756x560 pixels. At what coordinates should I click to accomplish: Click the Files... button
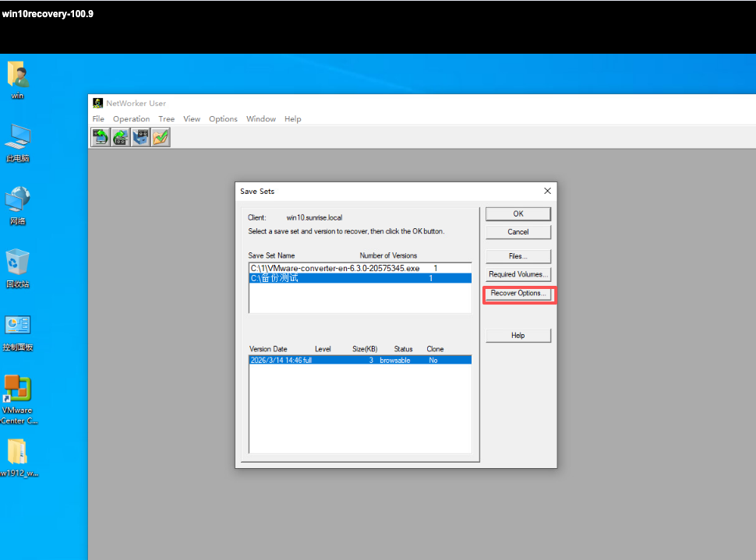click(x=518, y=256)
